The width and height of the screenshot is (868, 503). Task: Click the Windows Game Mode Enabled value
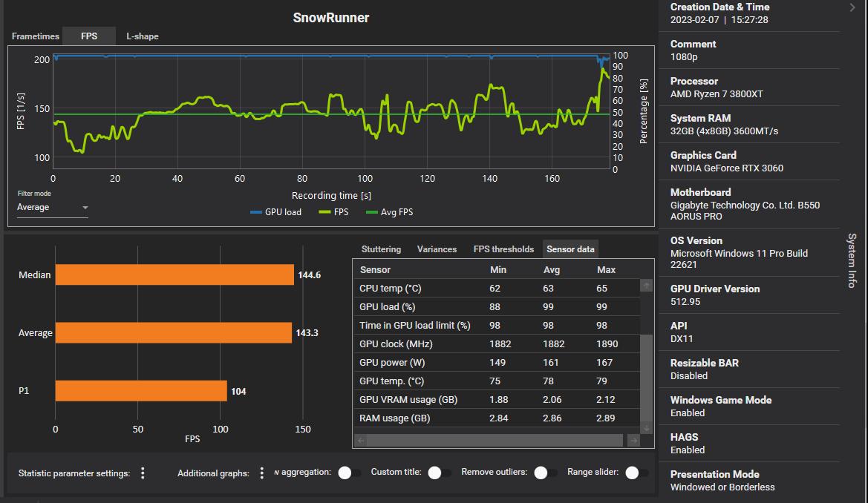point(688,412)
